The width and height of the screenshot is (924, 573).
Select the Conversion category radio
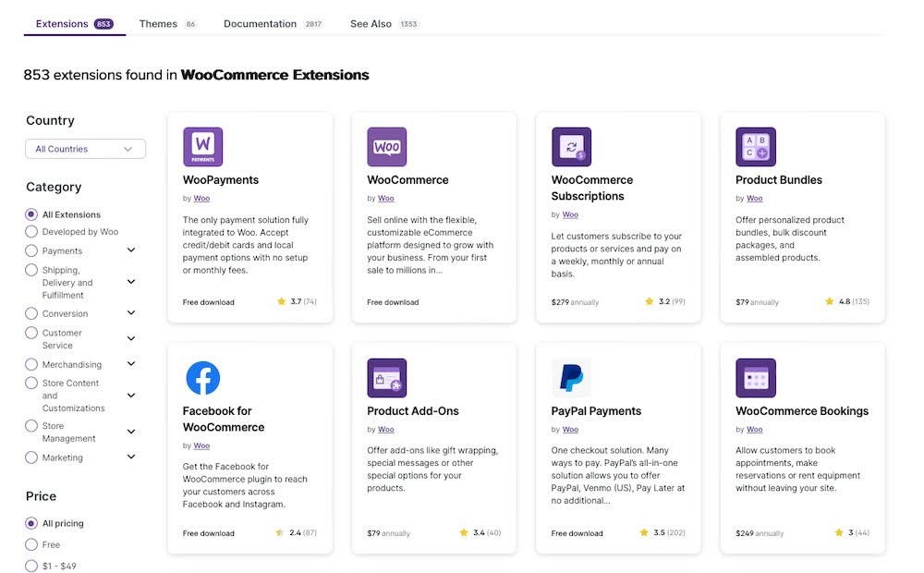point(31,313)
